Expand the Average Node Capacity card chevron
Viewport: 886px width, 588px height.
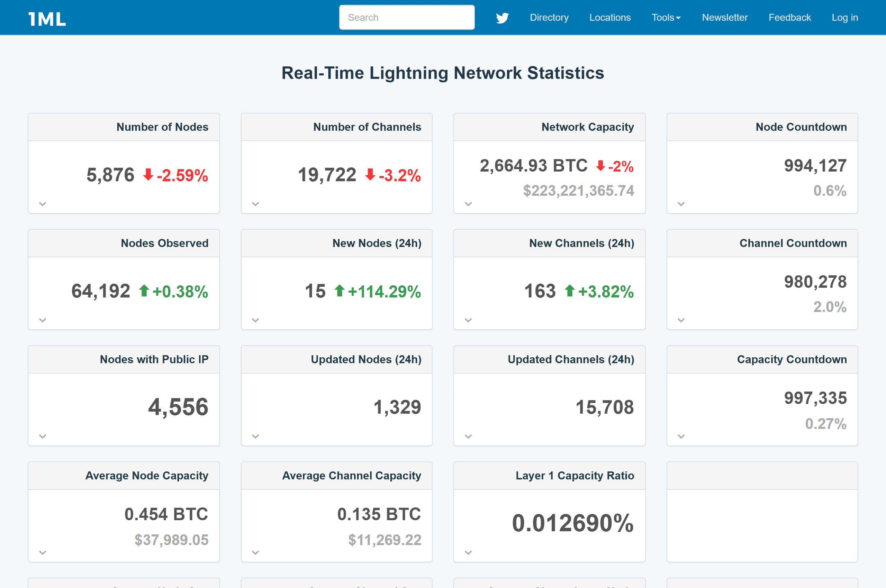coord(43,553)
